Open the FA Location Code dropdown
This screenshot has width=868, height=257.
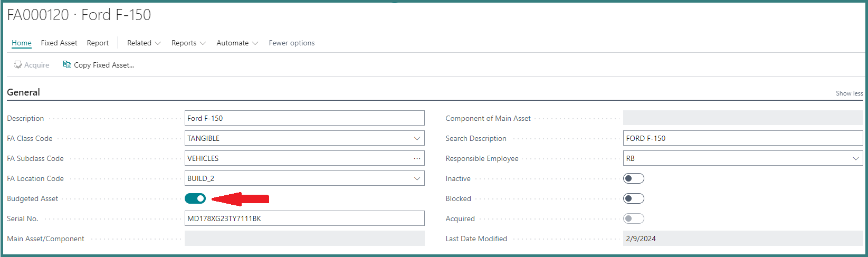417,178
